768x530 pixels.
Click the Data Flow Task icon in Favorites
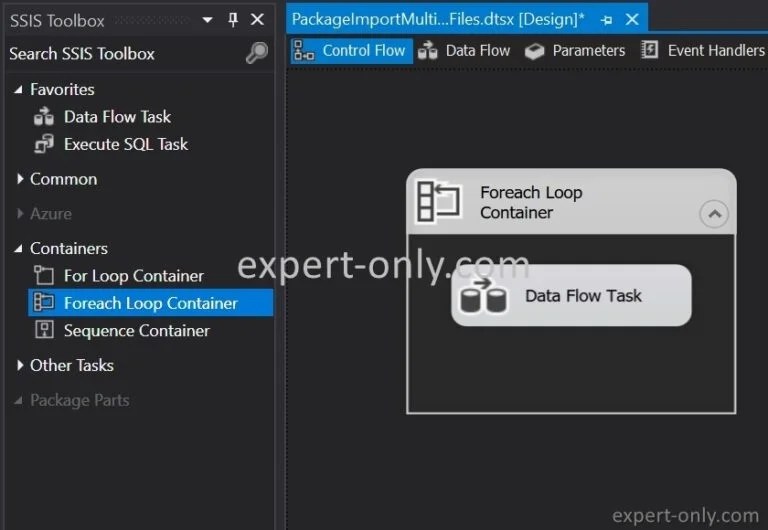(x=44, y=117)
